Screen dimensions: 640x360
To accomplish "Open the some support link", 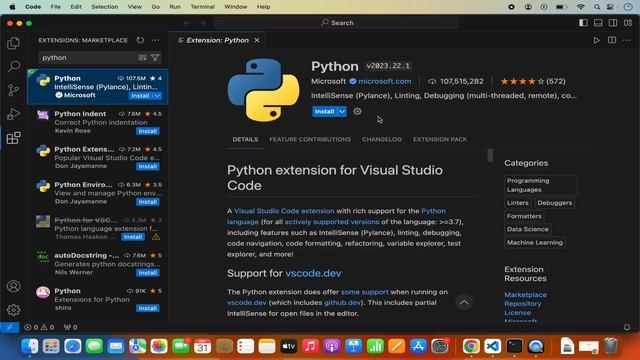I will [x=364, y=292].
